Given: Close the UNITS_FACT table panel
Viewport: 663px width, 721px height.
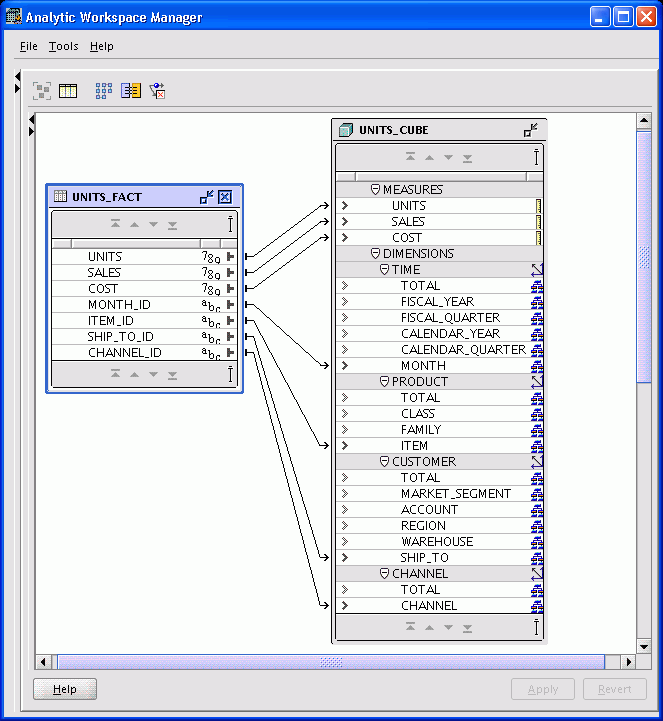Looking at the screenshot, I should 225,197.
